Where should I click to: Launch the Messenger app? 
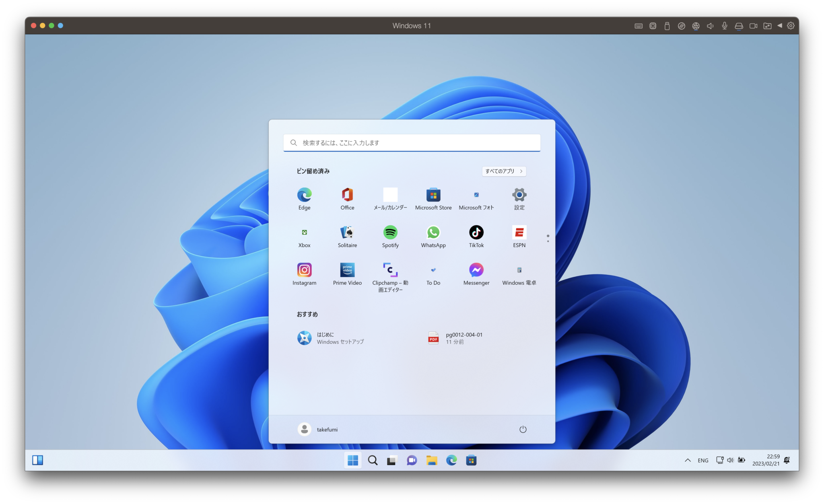[x=476, y=274]
